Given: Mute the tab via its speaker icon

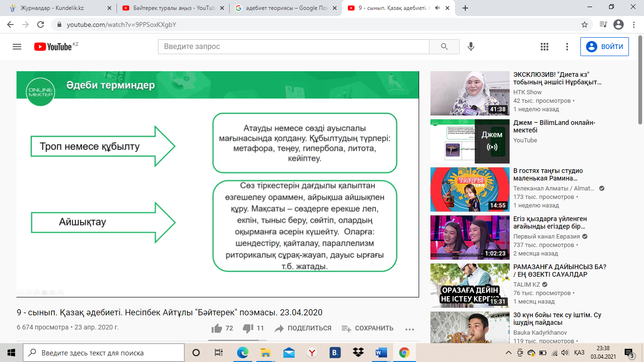Looking at the screenshot, I should click(437, 8).
